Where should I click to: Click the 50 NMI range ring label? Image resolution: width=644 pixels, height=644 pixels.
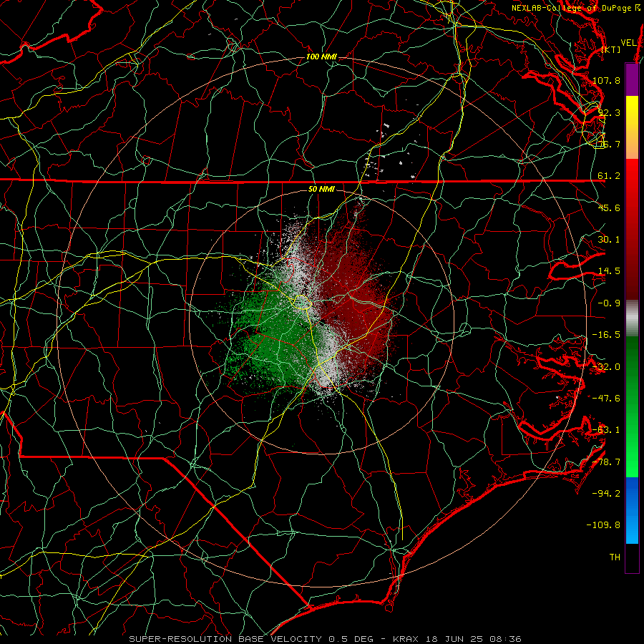click(321, 189)
